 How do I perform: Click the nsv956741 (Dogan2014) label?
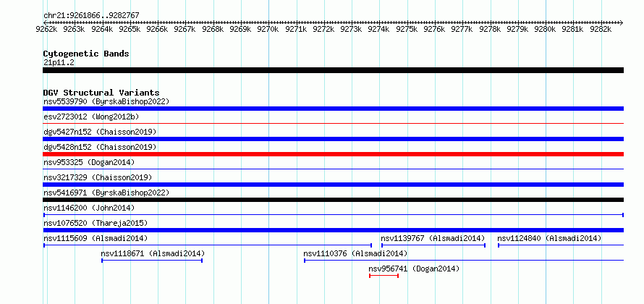click(414, 269)
